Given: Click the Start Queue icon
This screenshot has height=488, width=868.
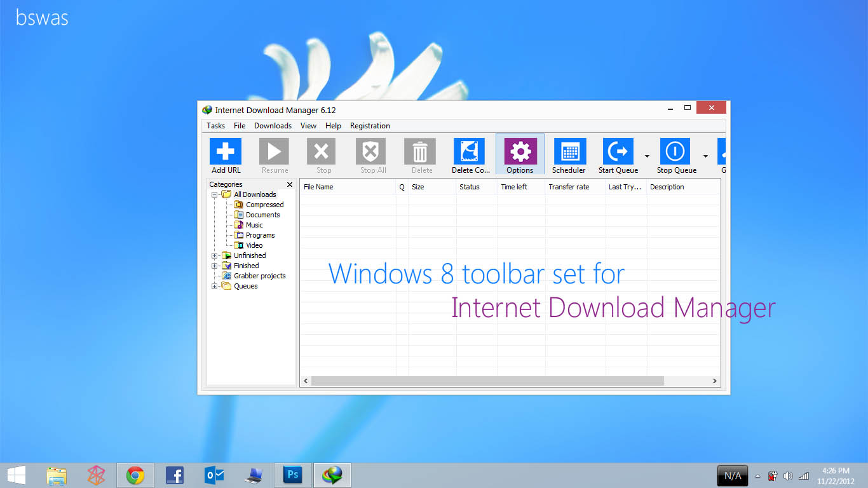Looking at the screenshot, I should click(x=617, y=152).
